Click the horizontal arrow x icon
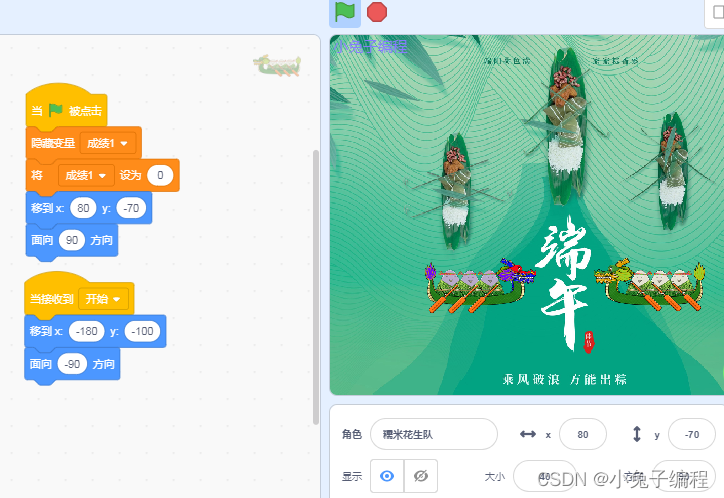The height and width of the screenshot is (498, 724). pos(528,434)
